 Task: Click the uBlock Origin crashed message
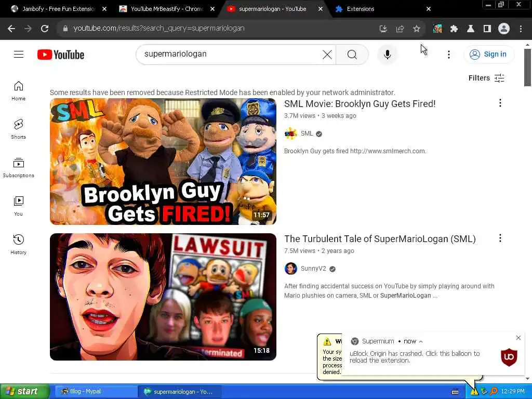click(415, 357)
